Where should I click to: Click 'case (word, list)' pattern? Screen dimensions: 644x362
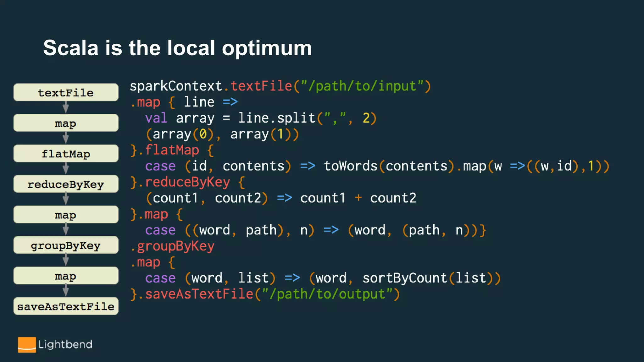coord(210,278)
